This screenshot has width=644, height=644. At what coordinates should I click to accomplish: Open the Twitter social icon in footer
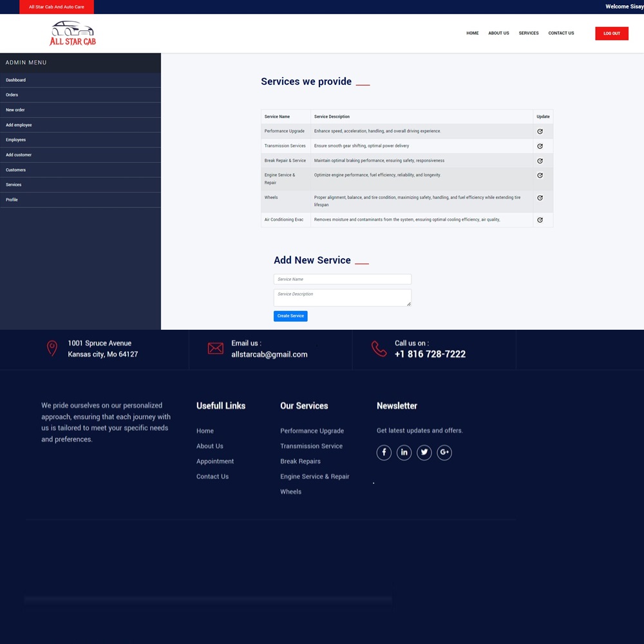click(424, 453)
